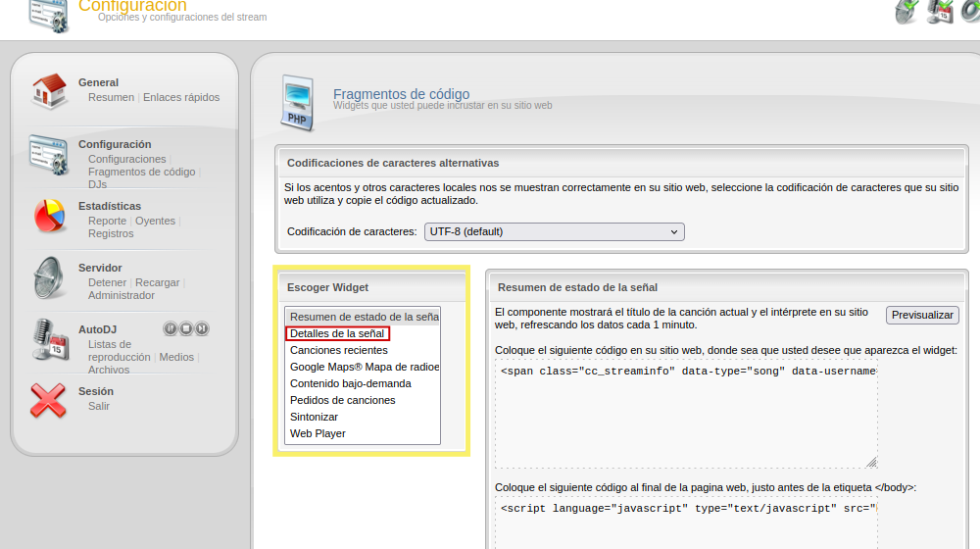This screenshot has width=980, height=549.
Task: Select Canciones recientes in widget list
Action: pos(339,350)
